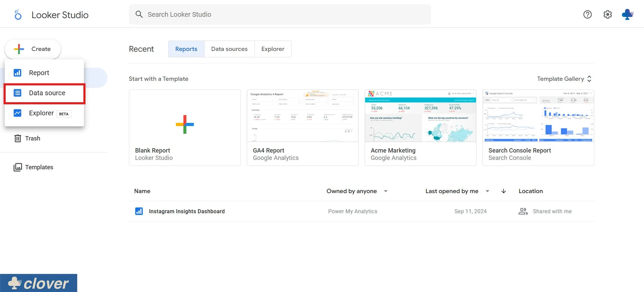Open Trash in the sidebar
Screen dimensions: 644x292
point(33,138)
